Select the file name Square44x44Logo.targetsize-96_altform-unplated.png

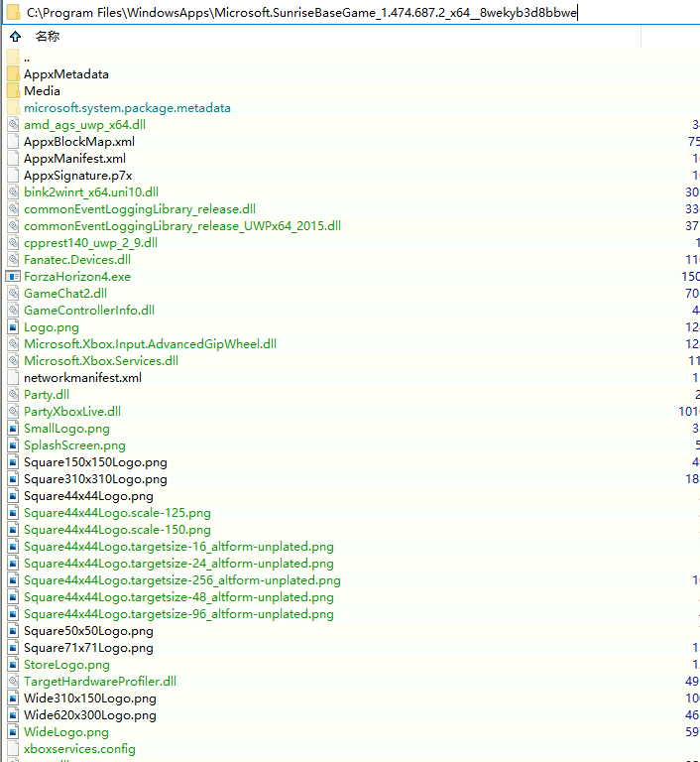(x=178, y=614)
